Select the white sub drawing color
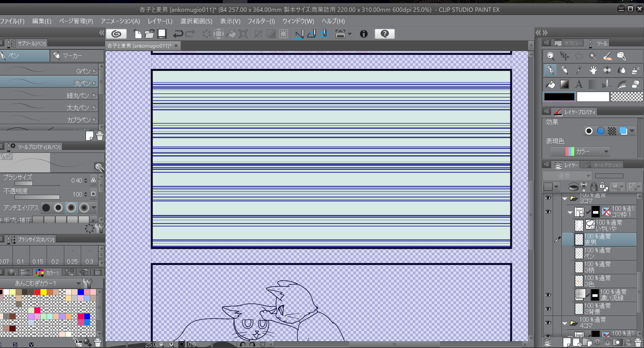This screenshot has width=644, height=348. click(593, 97)
